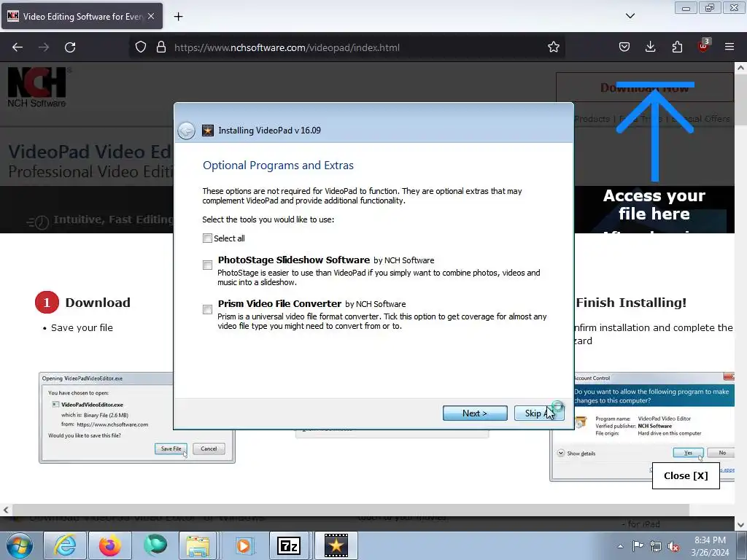
Task: Tick the Select all checkbox
Action: coord(207,238)
